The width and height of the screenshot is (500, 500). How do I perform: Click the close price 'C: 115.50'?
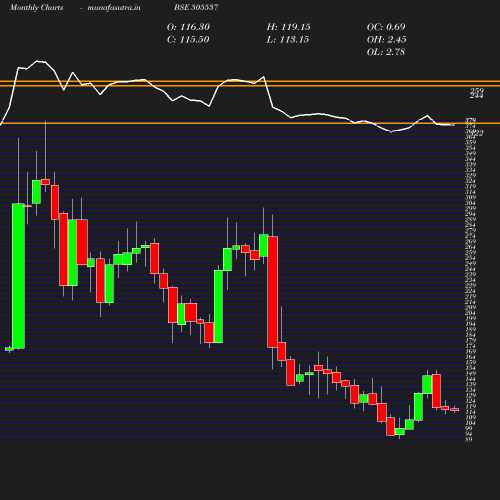click(188, 39)
